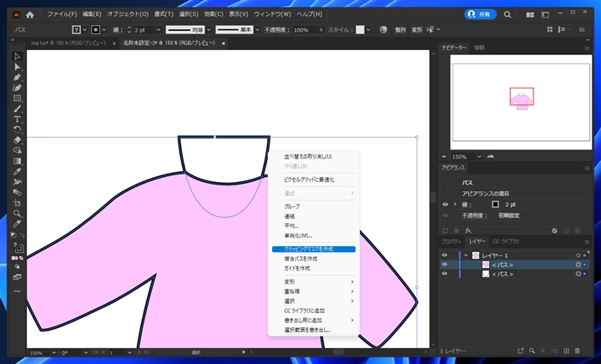The width and height of the screenshot is (601, 364).
Task: Collapse the レイヤー 1 tree arrow
Action: [466, 255]
